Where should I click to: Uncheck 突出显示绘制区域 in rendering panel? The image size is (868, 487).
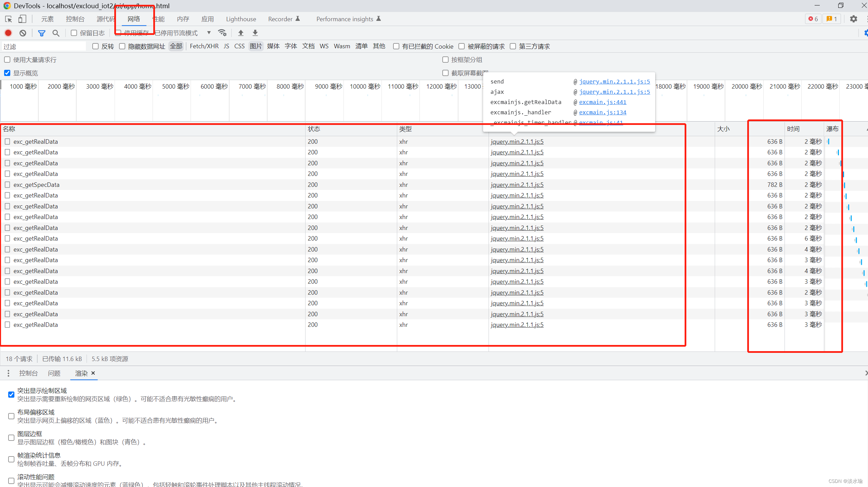click(11, 395)
